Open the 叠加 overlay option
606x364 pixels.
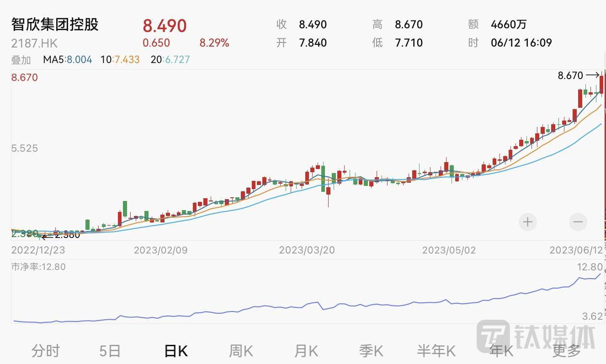(21, 59)
